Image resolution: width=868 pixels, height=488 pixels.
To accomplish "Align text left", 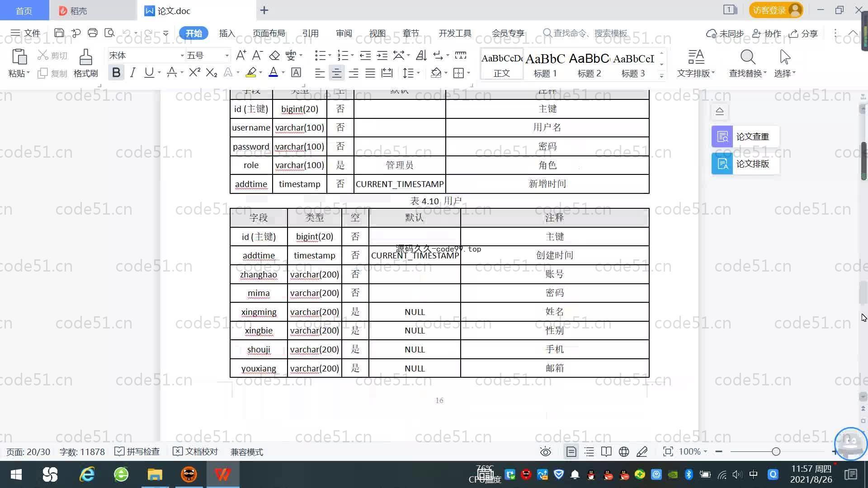I will click(x=320, y=73).
